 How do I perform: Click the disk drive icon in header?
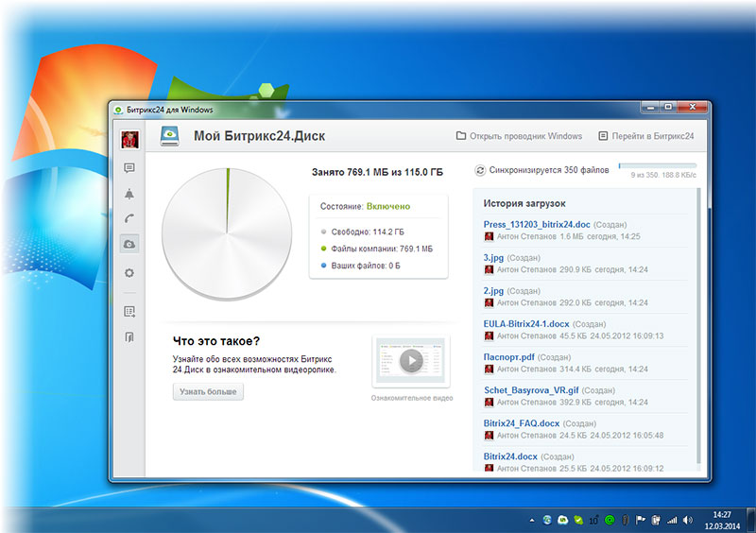[x=170, y=136]
